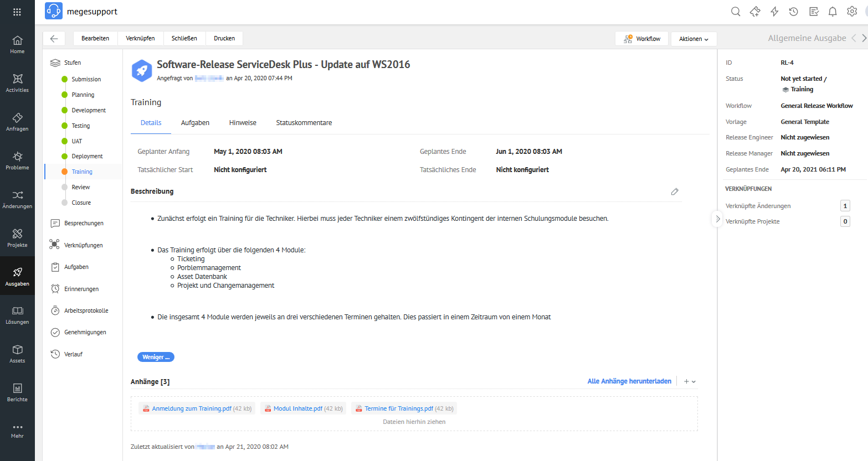The image size is (868, 461).
Task: Download all via Alle Anhänge herunterladen
Action: tap(629, 381)
